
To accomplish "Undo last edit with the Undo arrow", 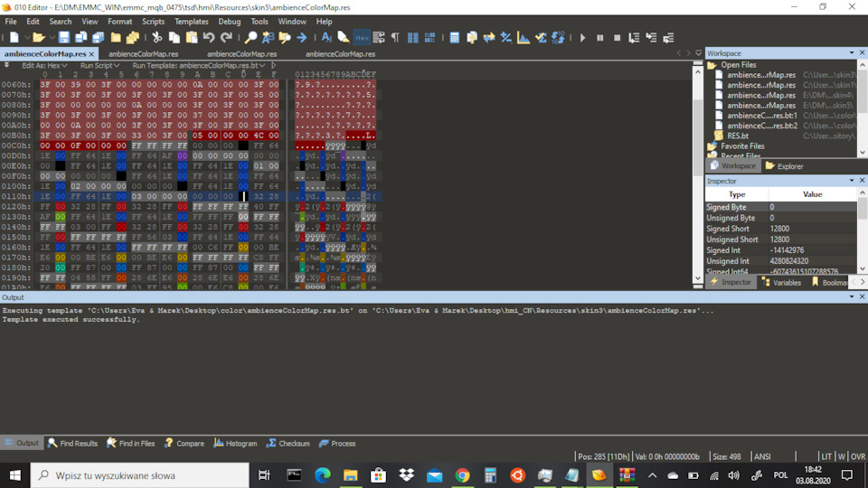I will (209, 38).
